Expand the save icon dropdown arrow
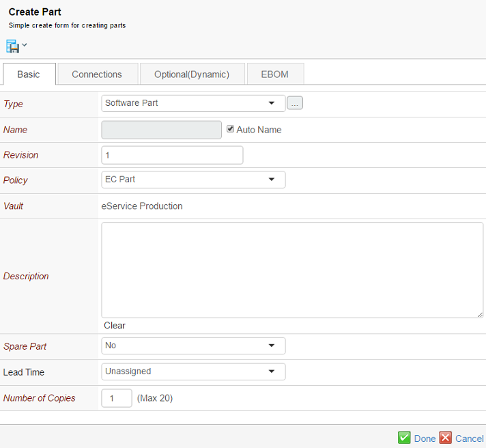 pyautogui.click(x=25, y=46)
